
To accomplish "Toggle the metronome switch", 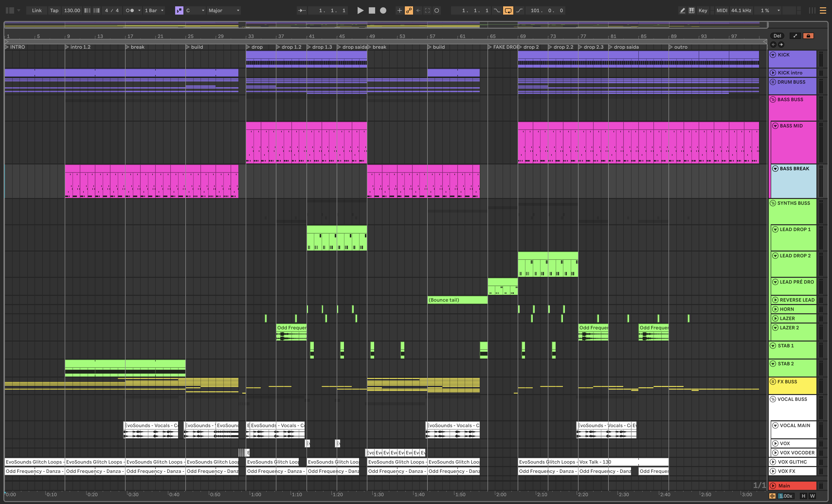I will pos(130,10).
